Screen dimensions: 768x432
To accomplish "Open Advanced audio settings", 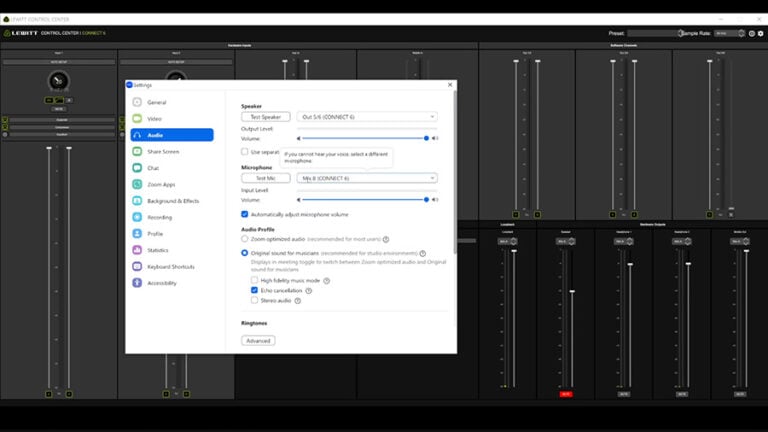I will pos(258,340).
